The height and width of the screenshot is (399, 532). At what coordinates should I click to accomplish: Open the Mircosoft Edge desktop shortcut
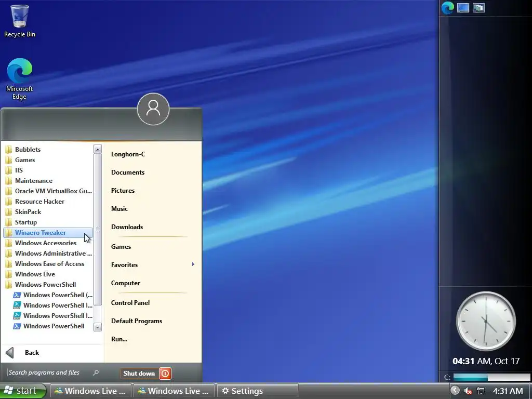click(x=19, y=79)
